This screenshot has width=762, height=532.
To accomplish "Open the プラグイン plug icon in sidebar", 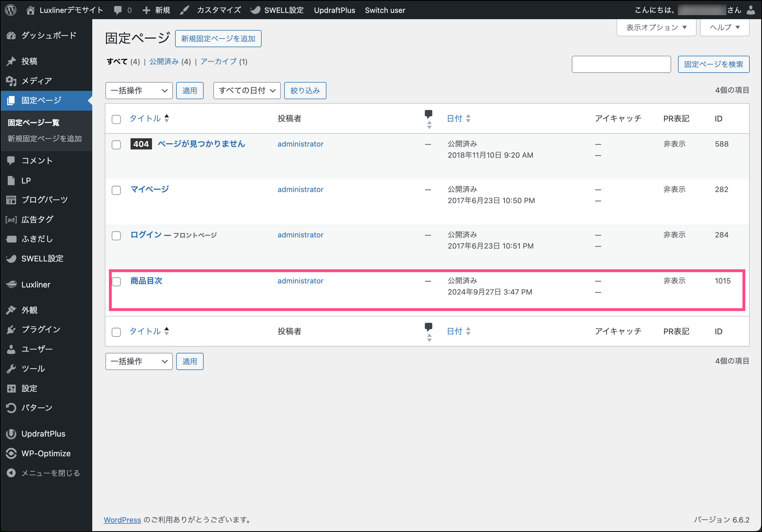I will click(11, 330).
